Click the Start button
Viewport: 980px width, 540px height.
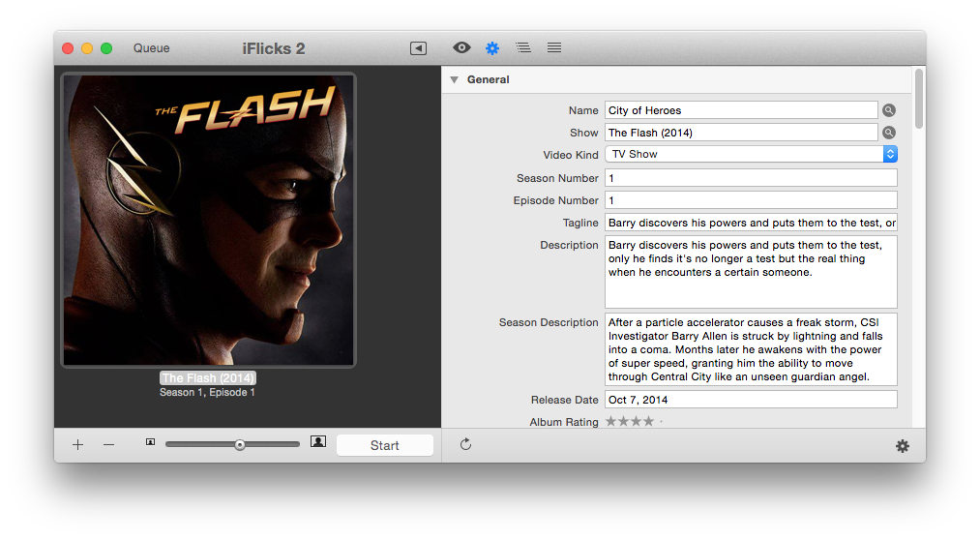click(x=385, y=445)
